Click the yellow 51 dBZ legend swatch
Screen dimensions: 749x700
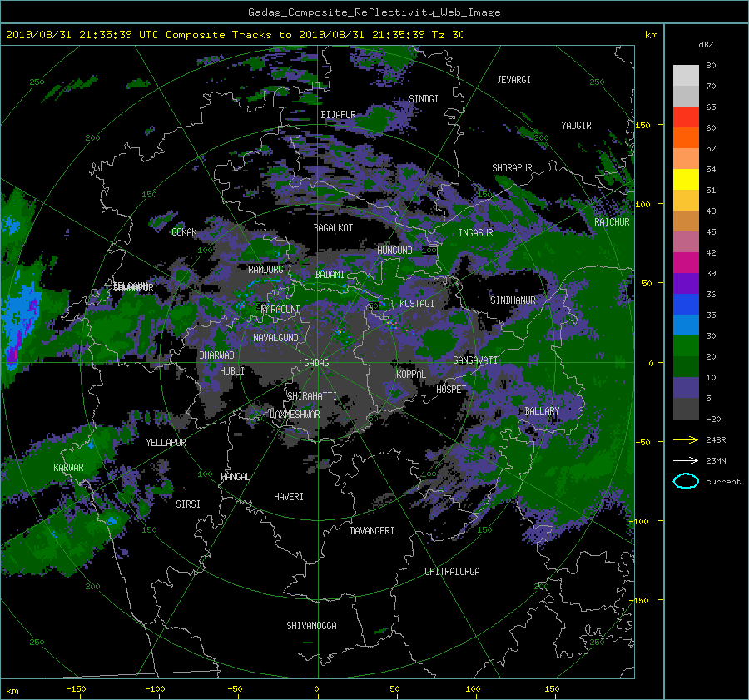click(686, 180)
